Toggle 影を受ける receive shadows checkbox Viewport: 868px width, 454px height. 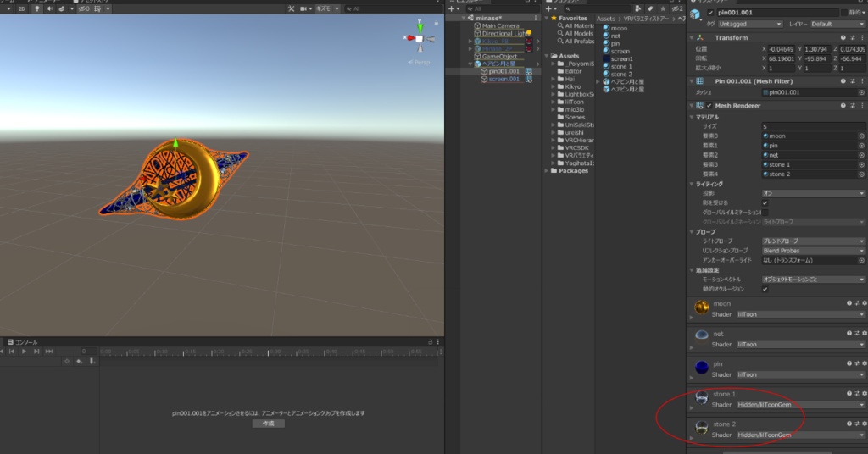[765, 203]
